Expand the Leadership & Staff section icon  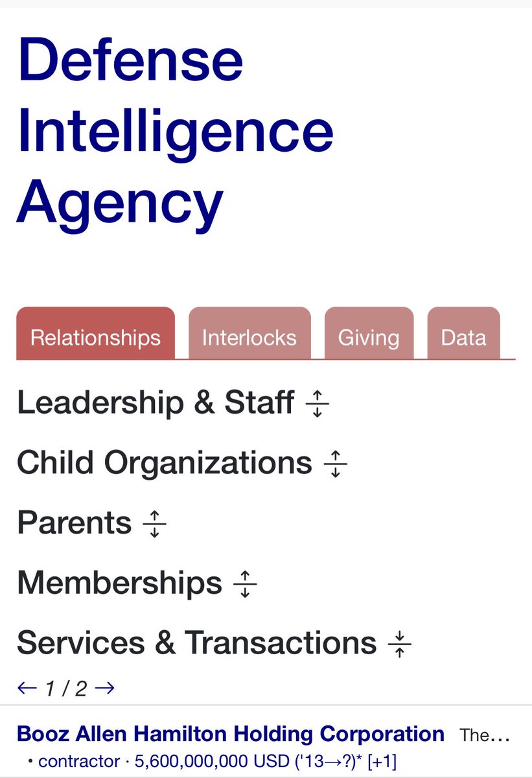coord(317,404)
